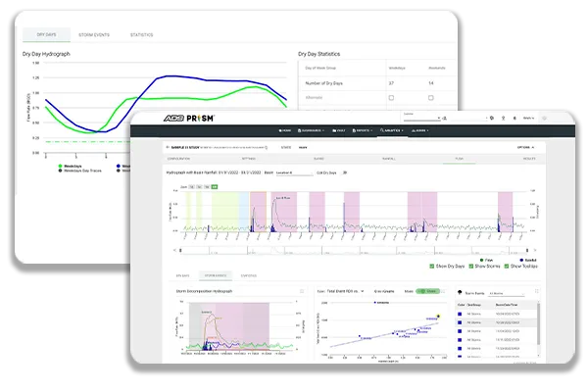The image size is (588, 392).
Task: Open the Analytics menu
Action: coord(391,130)
